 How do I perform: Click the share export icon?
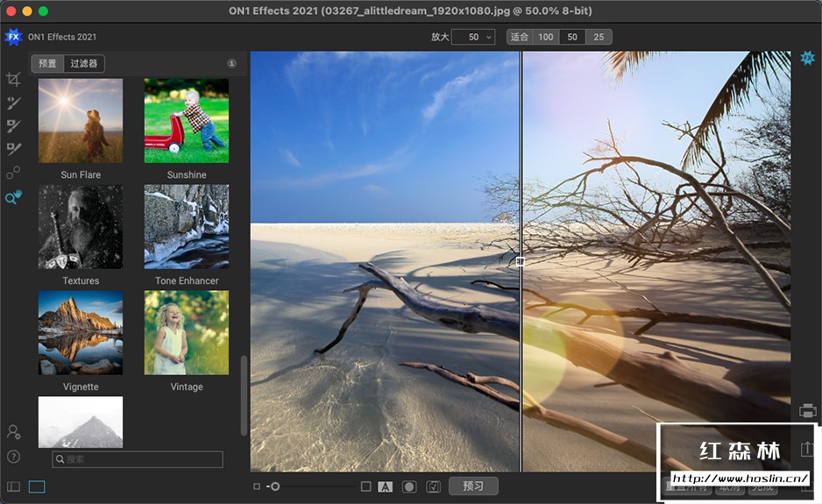tap(807, 449)
